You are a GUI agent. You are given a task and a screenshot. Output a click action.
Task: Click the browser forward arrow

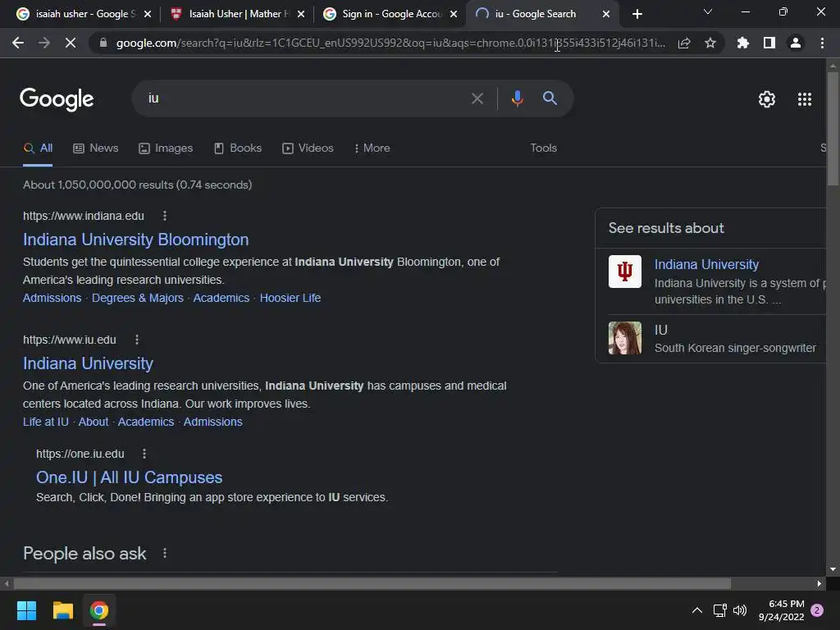[x=44, y=43]
